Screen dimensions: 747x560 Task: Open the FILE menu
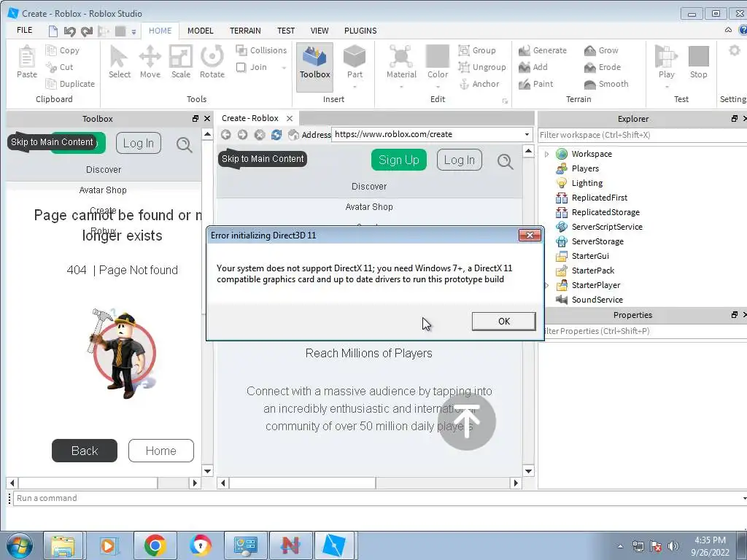click(x=25, y=31)
